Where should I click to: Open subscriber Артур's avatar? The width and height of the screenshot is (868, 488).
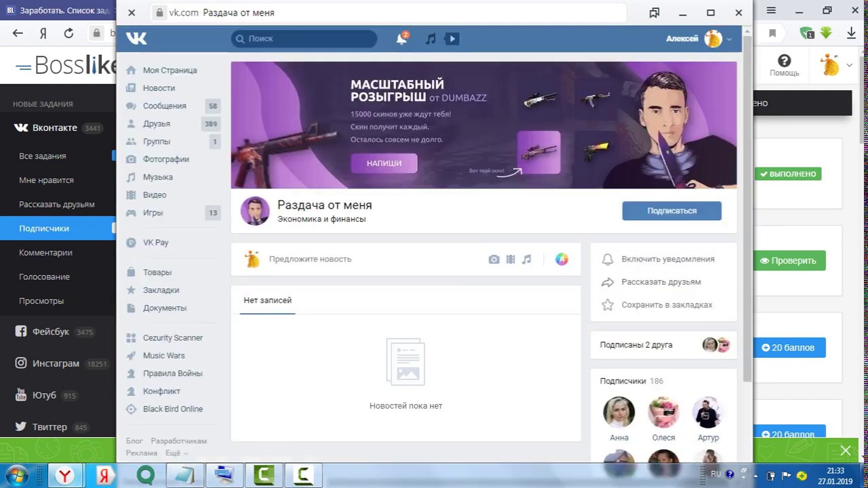708,412
